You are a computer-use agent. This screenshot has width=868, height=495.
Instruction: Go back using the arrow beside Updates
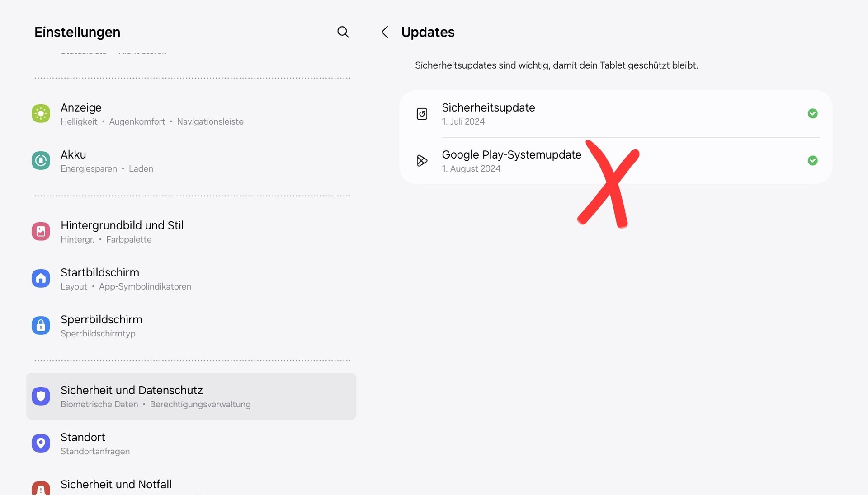385,32
